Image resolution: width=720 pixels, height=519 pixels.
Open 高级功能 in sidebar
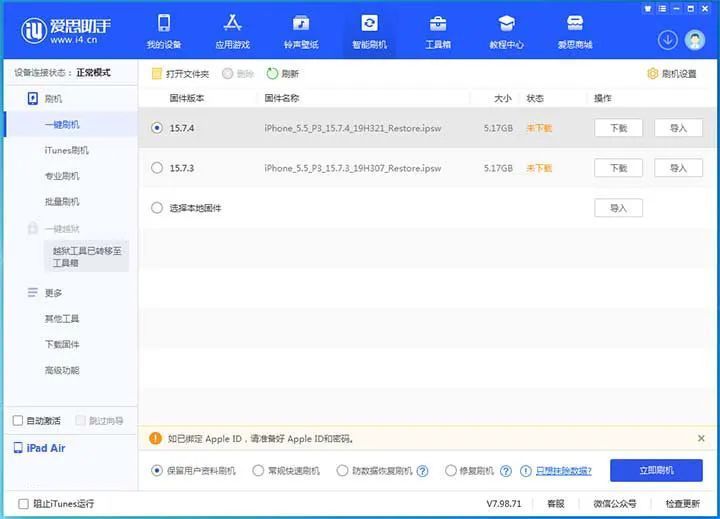click(62, 370)
